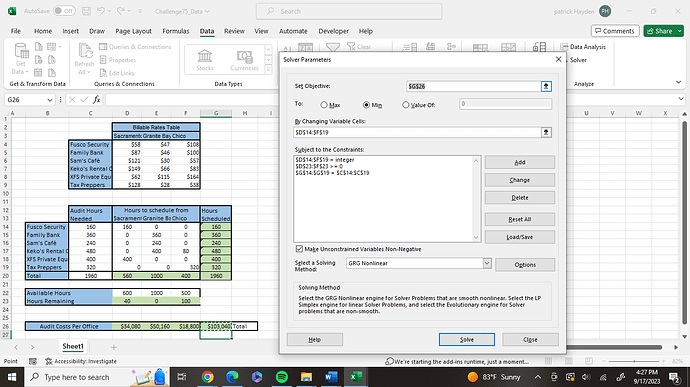690x387 pixels.
Task: Click Data Analysis in Analyze group
Action: [x=583, y=47]
